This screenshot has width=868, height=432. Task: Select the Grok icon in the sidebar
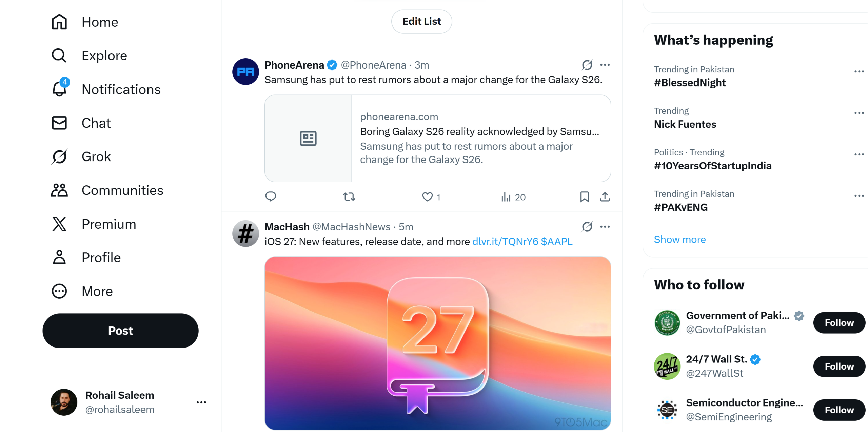[x=59, y=156]
